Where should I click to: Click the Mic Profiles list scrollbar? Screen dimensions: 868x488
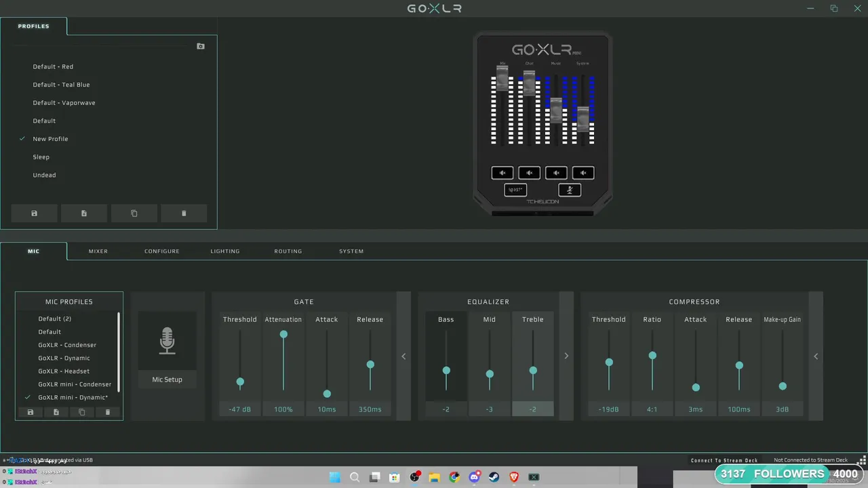click(119, 352)
